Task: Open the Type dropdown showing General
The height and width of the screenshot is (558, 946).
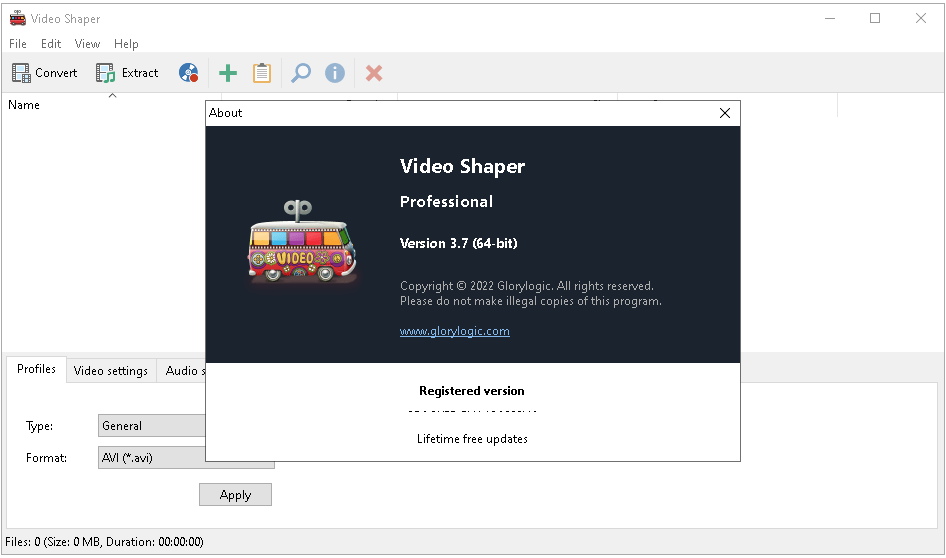Action: click(x=152, y=426)
